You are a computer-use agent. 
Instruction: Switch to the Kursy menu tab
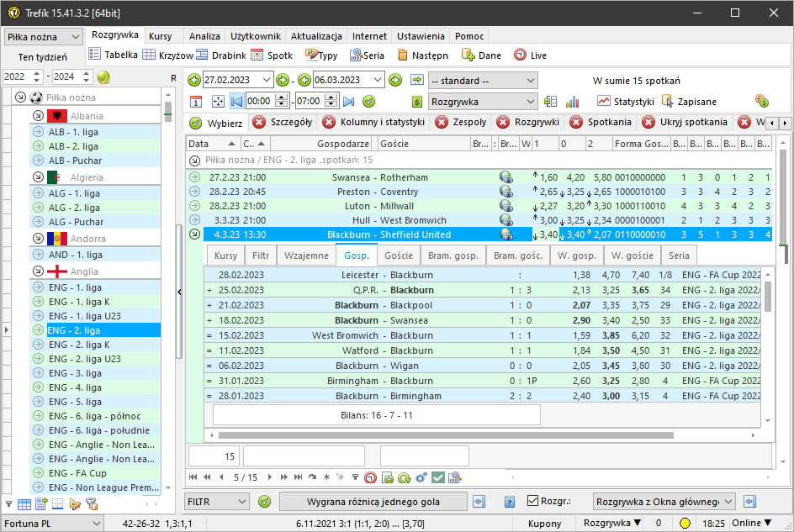pos(161,36)
